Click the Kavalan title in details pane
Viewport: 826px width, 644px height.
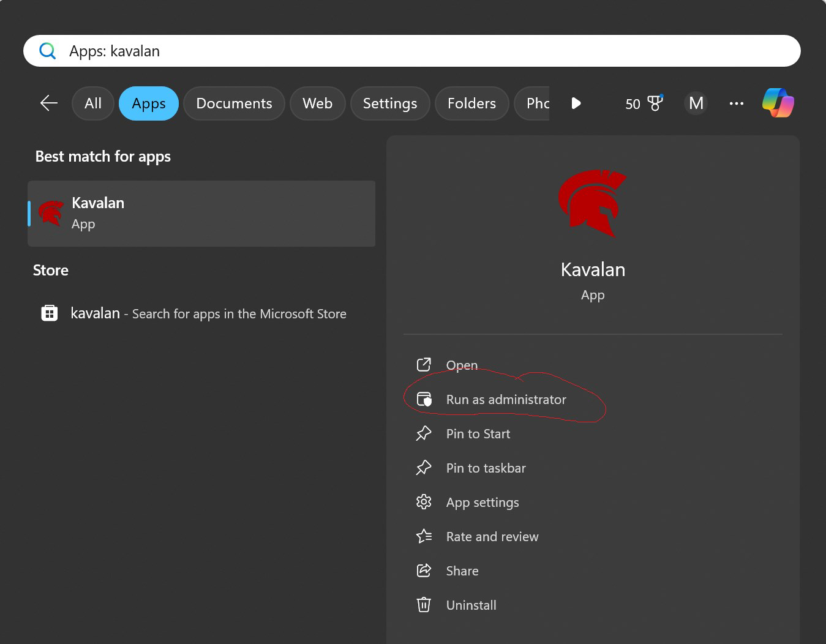point(593,269)
